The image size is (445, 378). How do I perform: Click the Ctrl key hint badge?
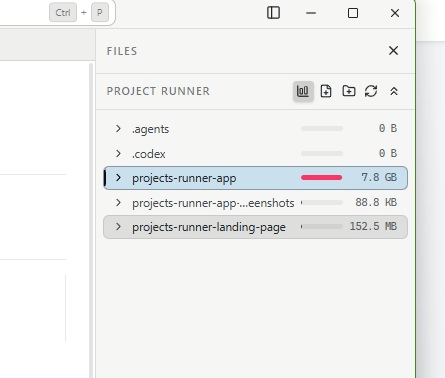click(x=63, y=13)
